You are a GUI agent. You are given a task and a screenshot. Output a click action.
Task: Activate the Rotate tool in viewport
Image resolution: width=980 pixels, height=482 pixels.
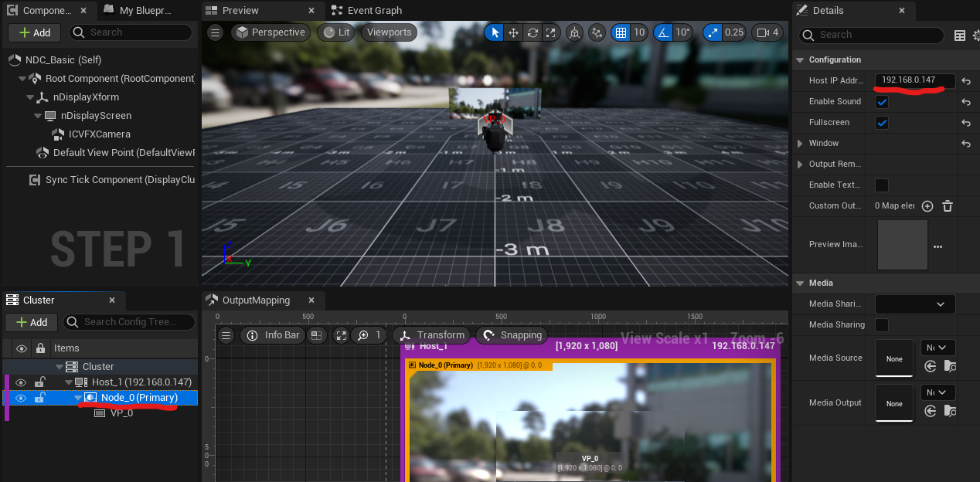coord(533,32)
